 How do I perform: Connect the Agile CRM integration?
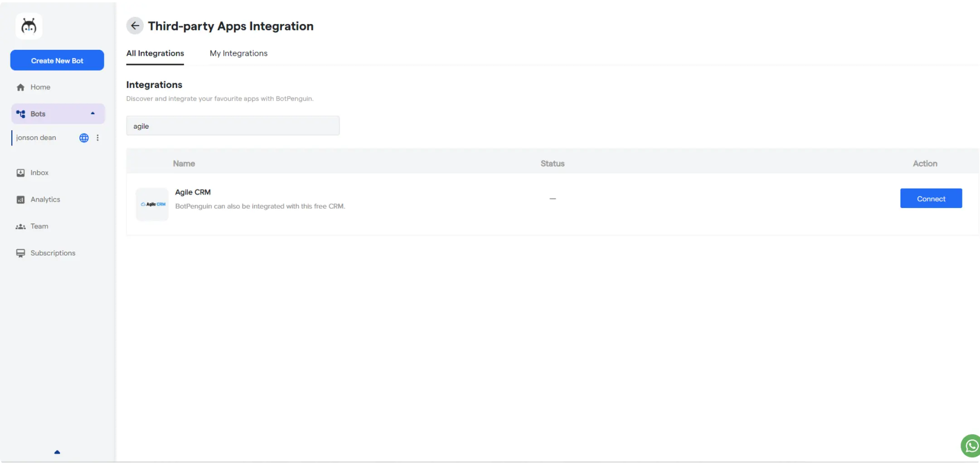pos(931,198)
